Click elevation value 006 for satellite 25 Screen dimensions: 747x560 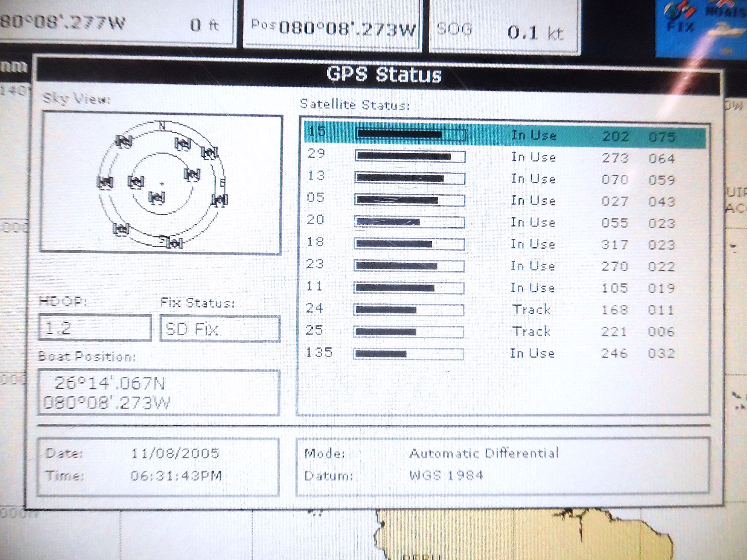coord(661,332)
